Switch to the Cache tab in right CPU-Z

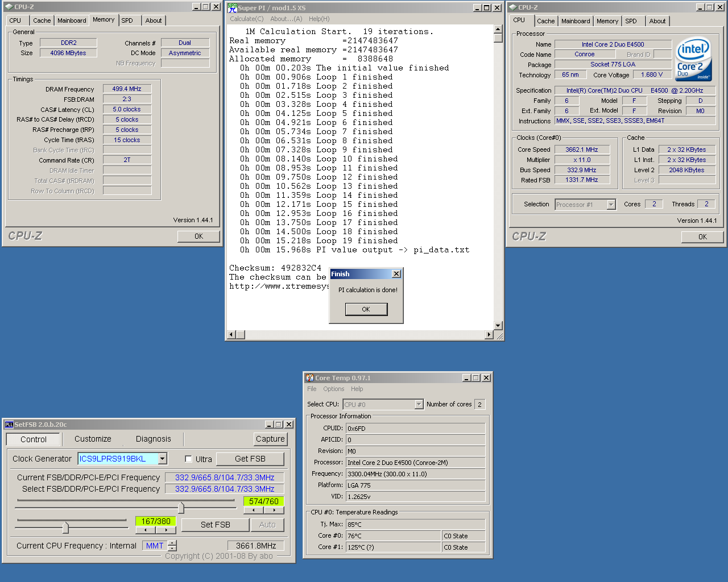pos(546,21)
